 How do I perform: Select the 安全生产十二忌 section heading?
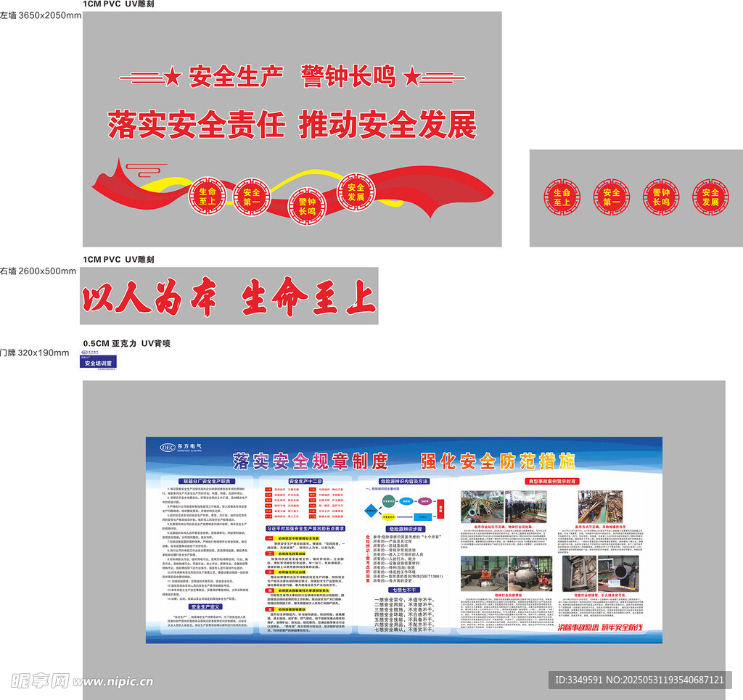click(305, 481)
